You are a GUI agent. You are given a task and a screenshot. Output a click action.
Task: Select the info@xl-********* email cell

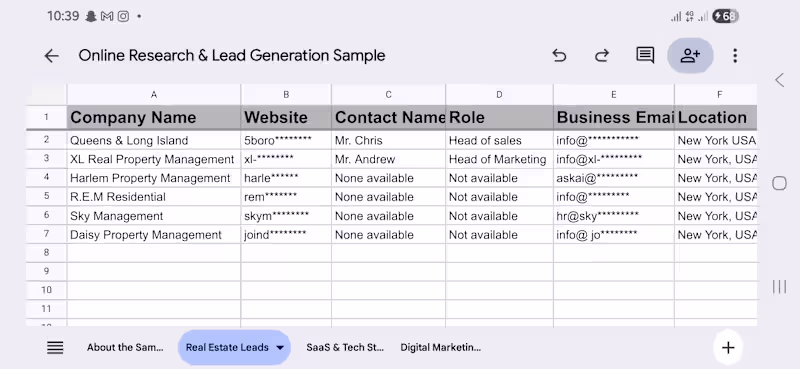coord(614,159)
